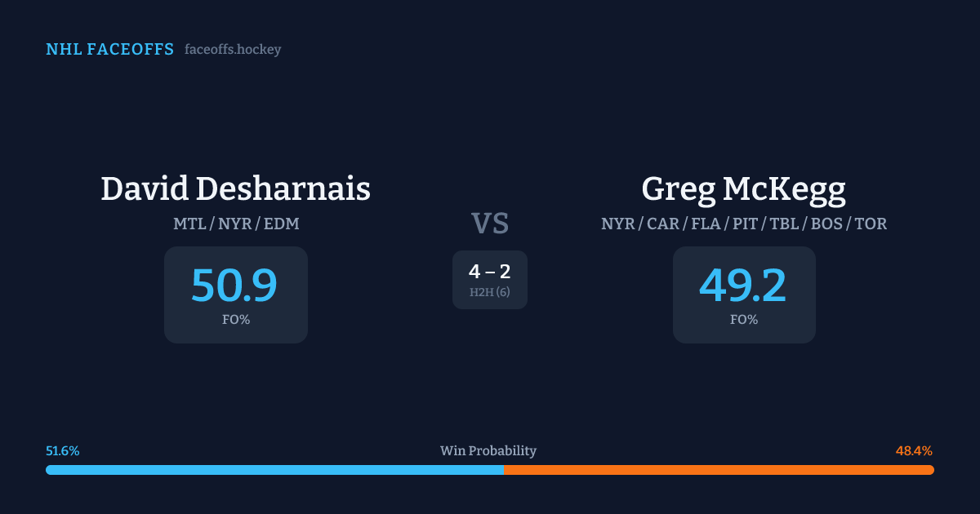
Task: Select the David Desharnais player name
Action: [x=235, y=188]
